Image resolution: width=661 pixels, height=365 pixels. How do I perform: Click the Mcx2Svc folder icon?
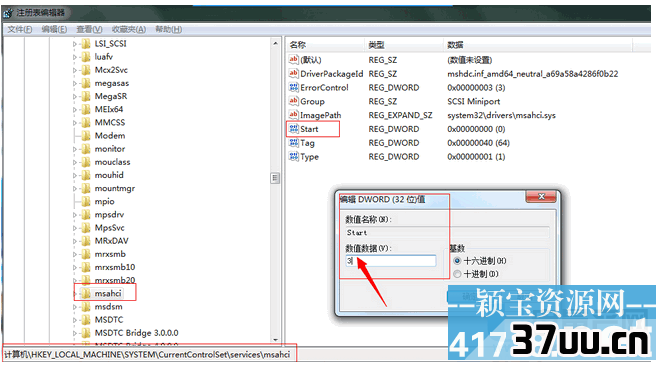[86, 70]
